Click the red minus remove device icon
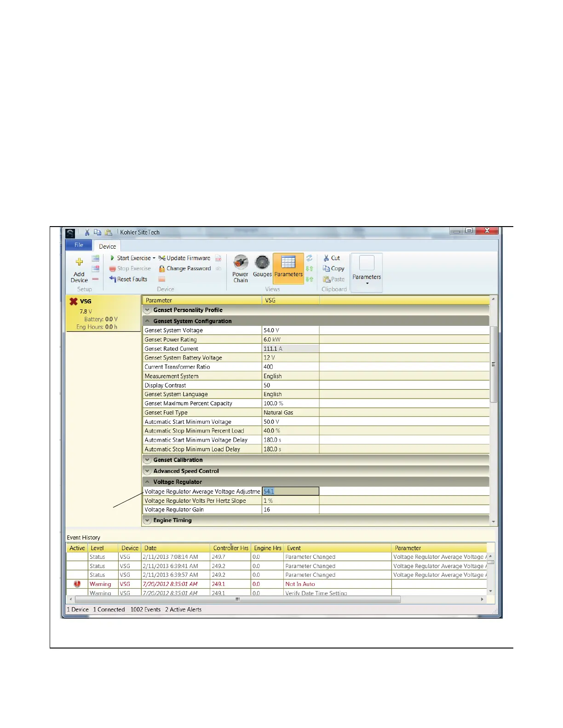The width and height of the screenshot is (563, 728). tap(95, 279)
